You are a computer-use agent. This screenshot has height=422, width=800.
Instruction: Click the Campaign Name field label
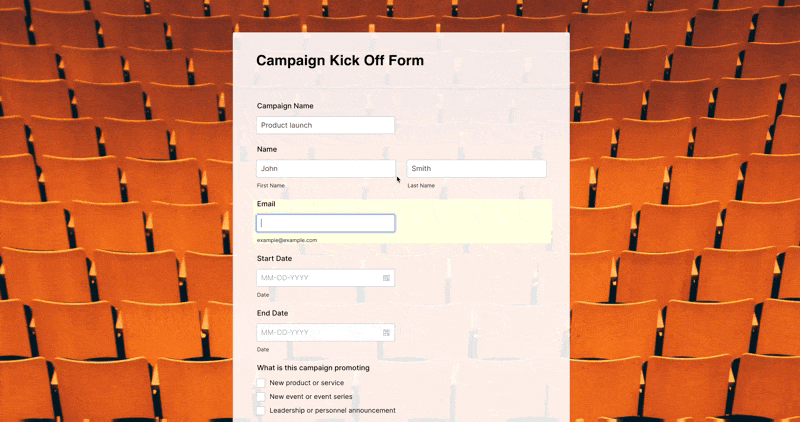285,105
